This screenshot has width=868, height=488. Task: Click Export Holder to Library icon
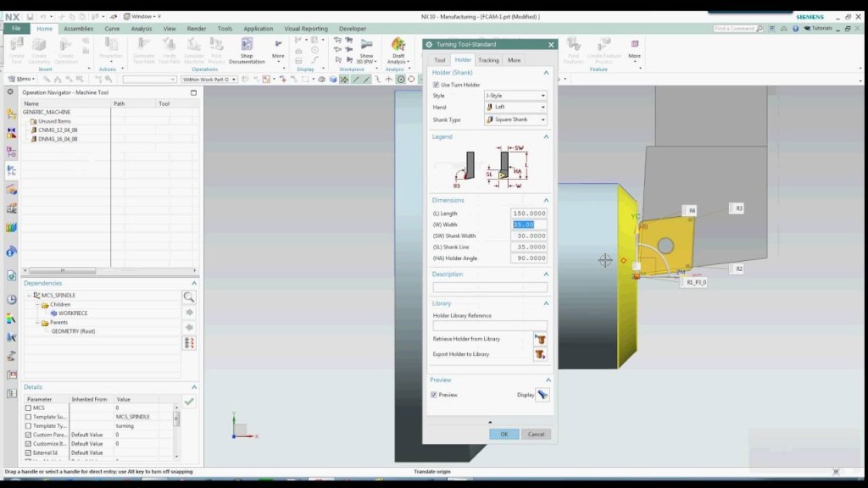(x=540, y=354)
